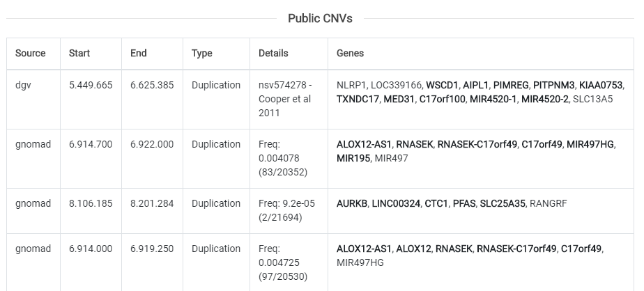Open the AURKB gene link

[351, 203]
